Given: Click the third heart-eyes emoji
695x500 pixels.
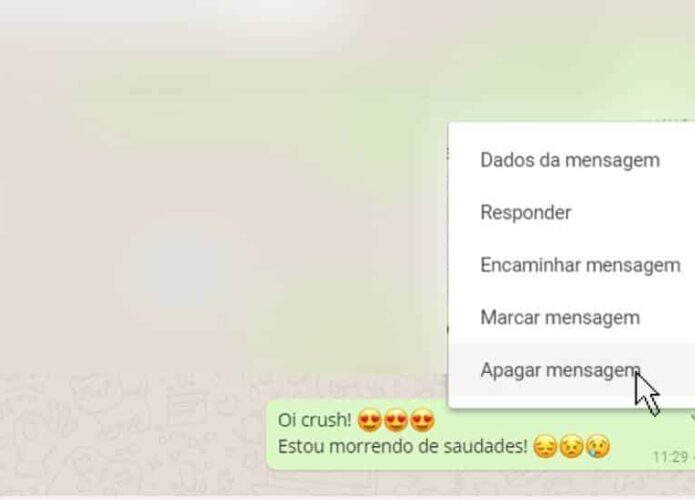Looking at the screenshot, I should [x=422, y=420].
